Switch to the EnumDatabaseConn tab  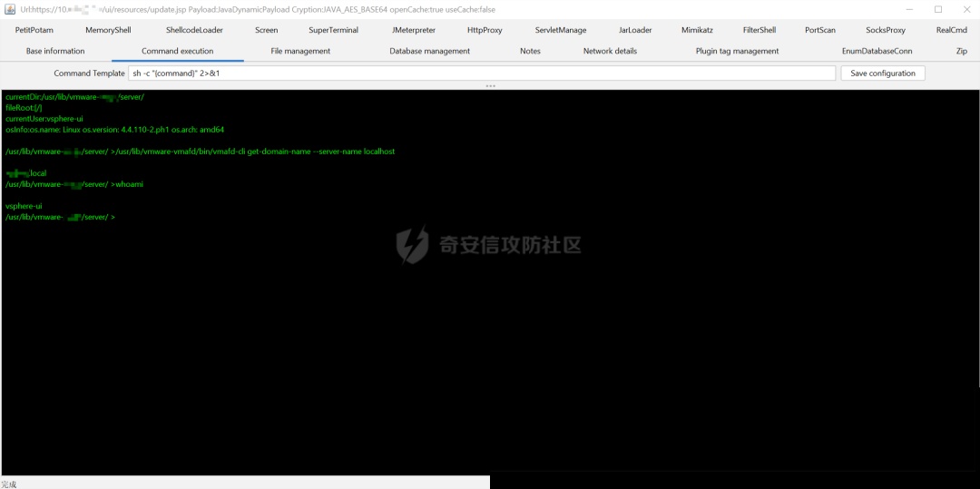pyautogui.click(x=877, y=51)
